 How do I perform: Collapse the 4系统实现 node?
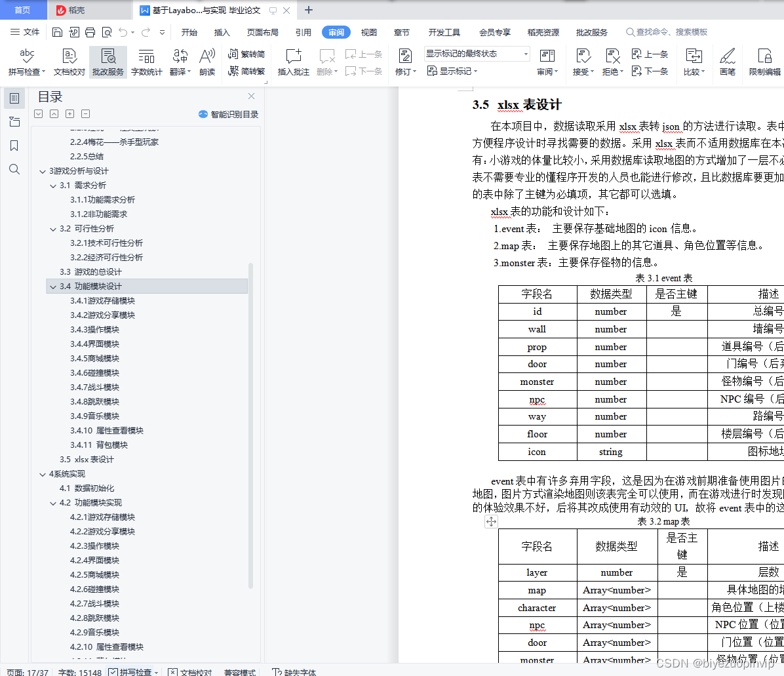point(43,475)
